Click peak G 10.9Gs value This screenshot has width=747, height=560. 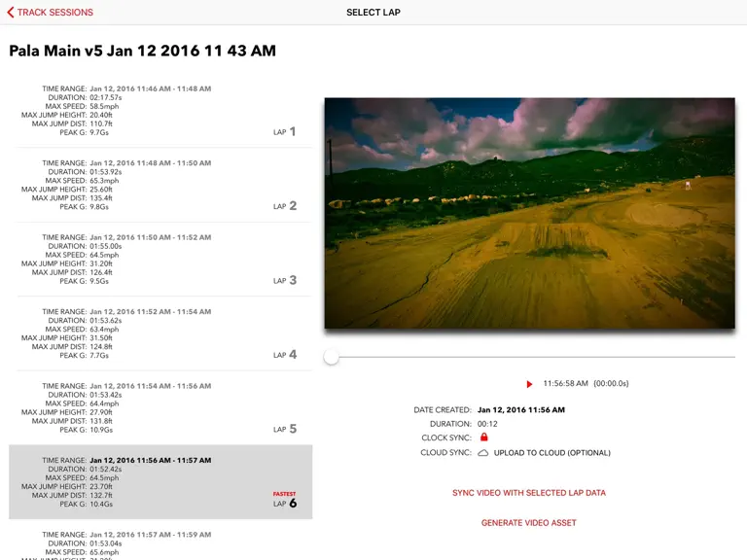tap(101, 430)
